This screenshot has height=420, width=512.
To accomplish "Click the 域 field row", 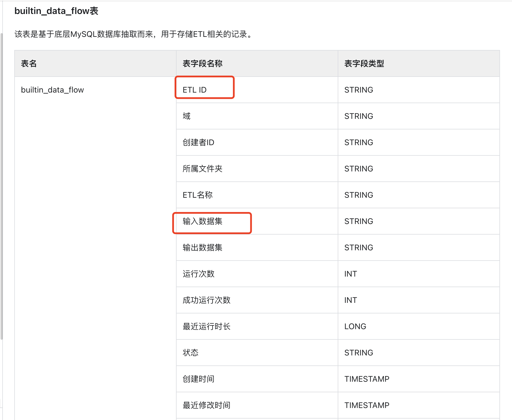I will tap(186, 116).
